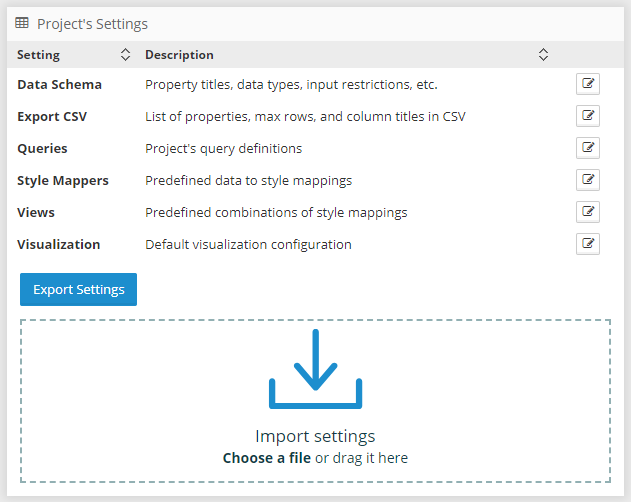Select the Export CSV row label
Viewport: 631px width, 502px height.
52,117
